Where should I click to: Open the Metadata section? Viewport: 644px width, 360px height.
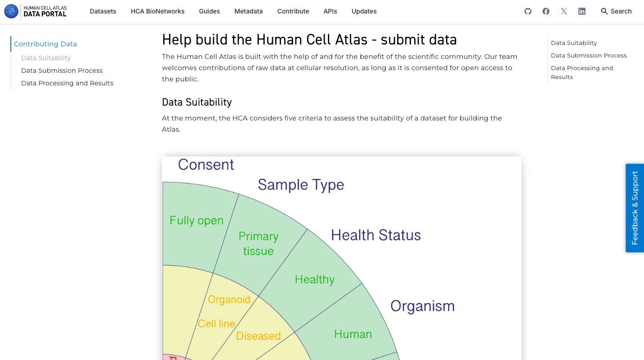tap(248, 11)
